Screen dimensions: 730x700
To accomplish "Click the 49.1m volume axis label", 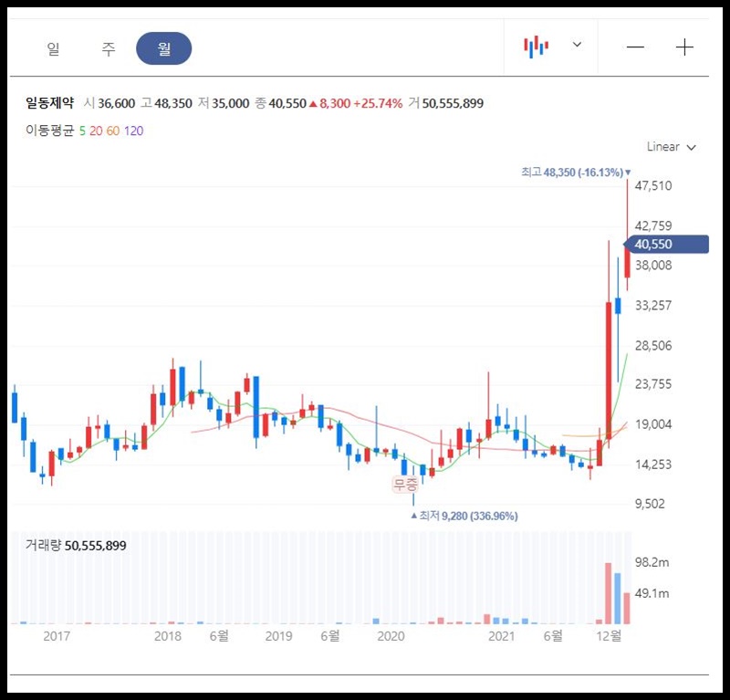I will 652,593.
